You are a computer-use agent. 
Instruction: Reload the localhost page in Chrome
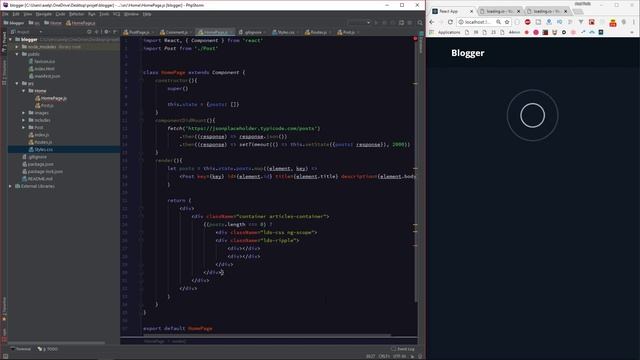450,22
